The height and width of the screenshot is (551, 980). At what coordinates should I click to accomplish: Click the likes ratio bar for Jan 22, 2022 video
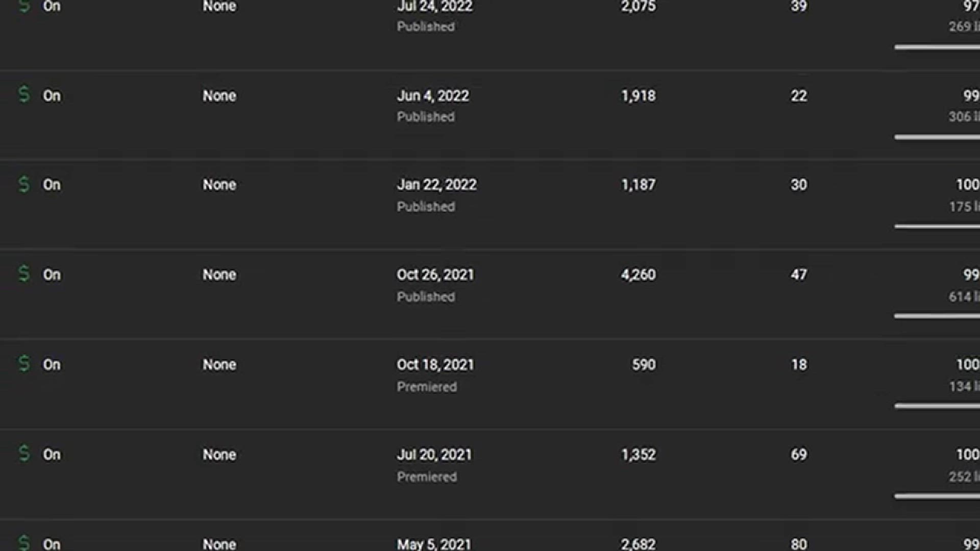click(x=937, y=227)
